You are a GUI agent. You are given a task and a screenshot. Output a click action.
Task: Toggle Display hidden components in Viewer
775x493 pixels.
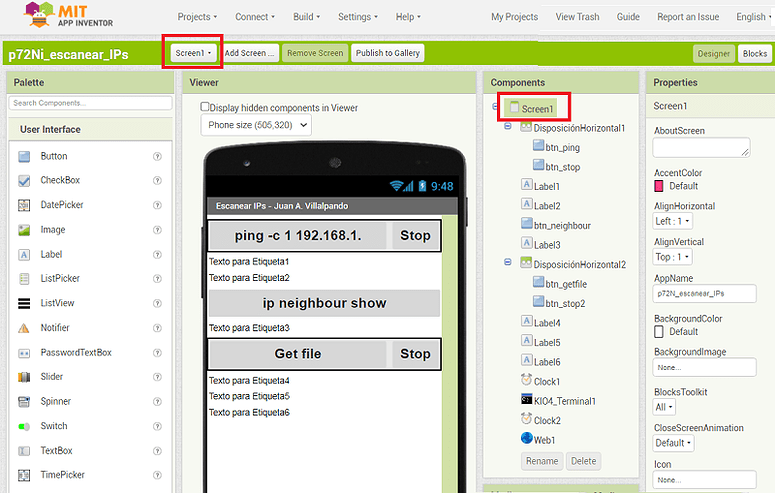[x=205, y=107]
